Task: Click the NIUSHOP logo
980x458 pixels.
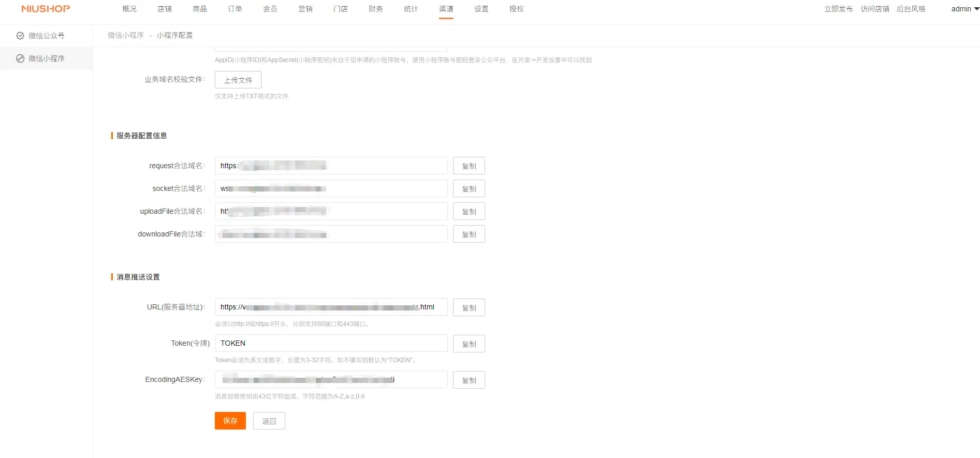Action: (x=46, y=9)
